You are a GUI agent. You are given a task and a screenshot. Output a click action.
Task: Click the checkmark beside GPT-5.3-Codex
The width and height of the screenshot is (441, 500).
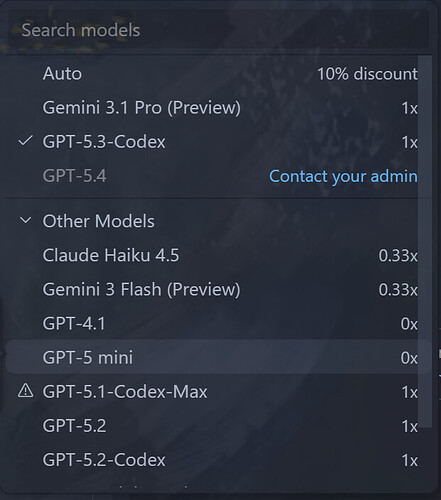pos(25,141)
